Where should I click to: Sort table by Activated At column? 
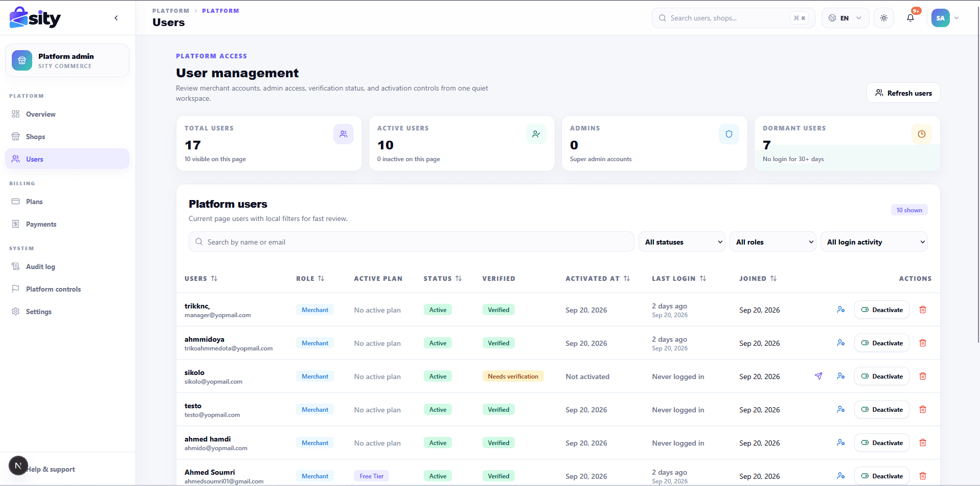598,278
